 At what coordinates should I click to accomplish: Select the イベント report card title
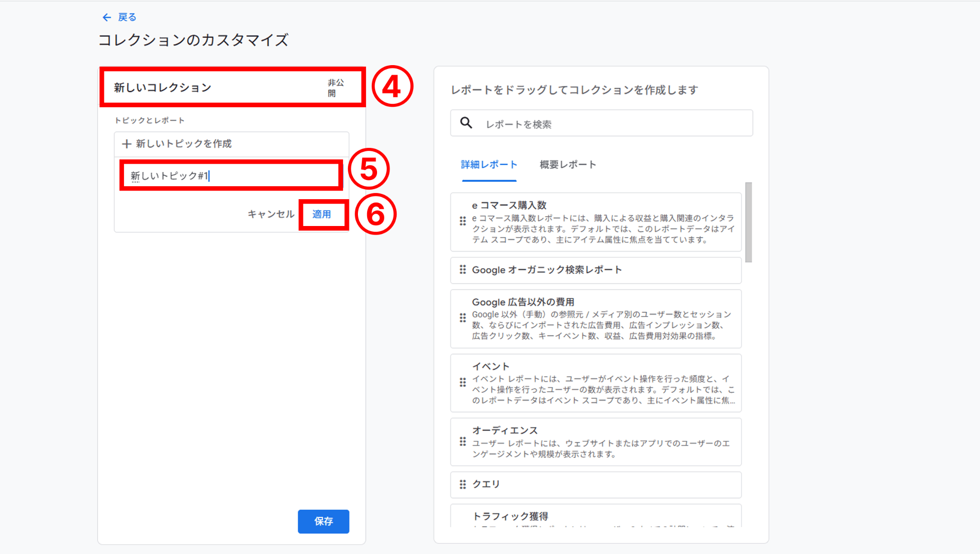[x=491, y=367]
